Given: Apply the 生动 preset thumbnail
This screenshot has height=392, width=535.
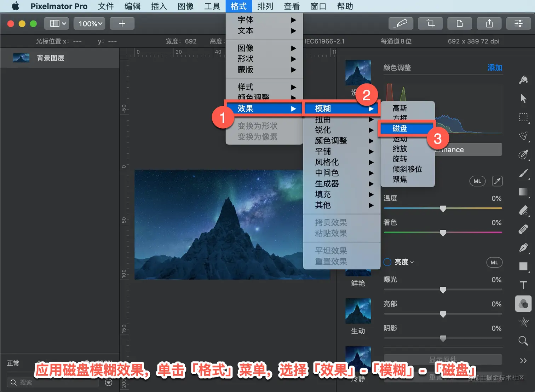Looking at the screenshot, I should 358,311.
